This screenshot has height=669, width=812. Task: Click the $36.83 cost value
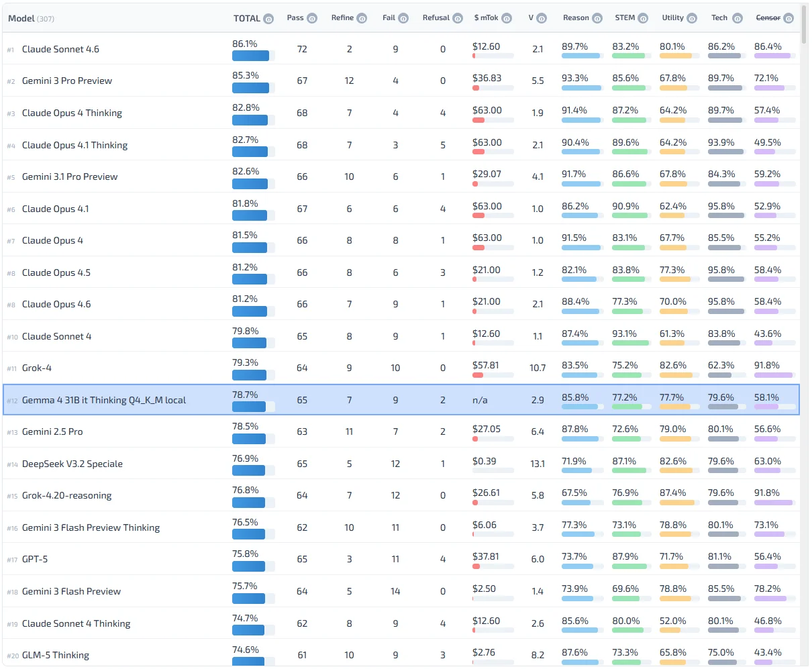(x=487, y=78)
